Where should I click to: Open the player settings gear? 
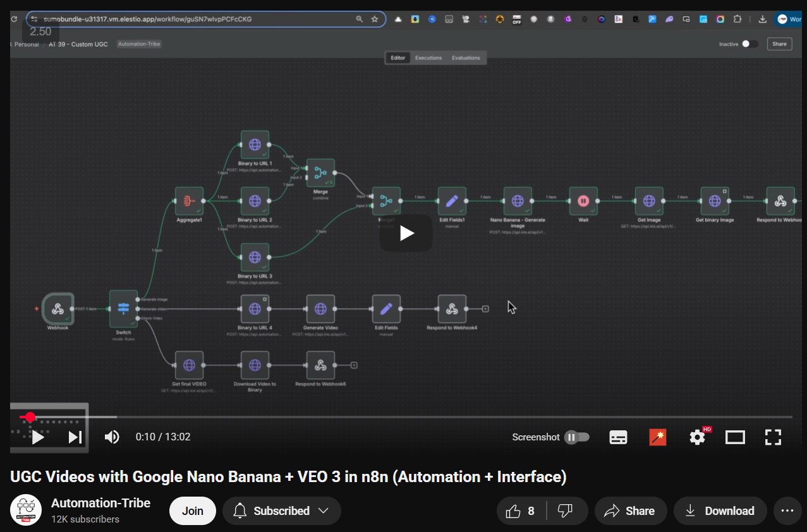click(697, 437)
